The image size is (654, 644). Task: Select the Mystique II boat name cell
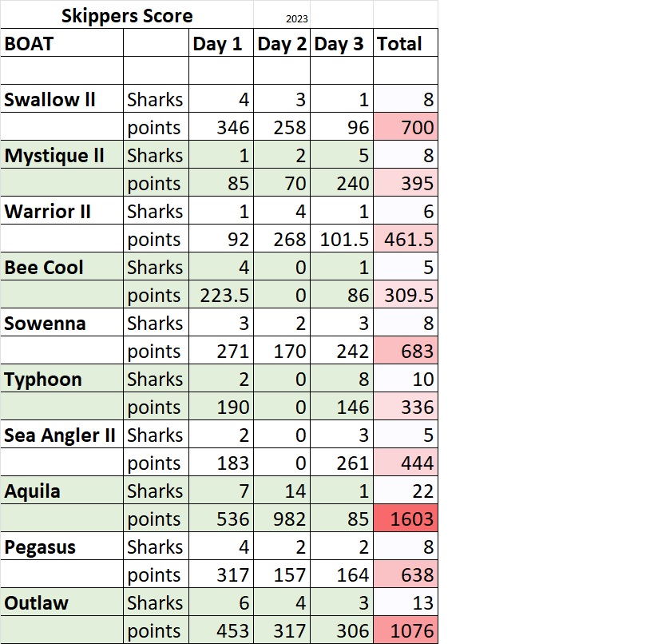(61, 155)
